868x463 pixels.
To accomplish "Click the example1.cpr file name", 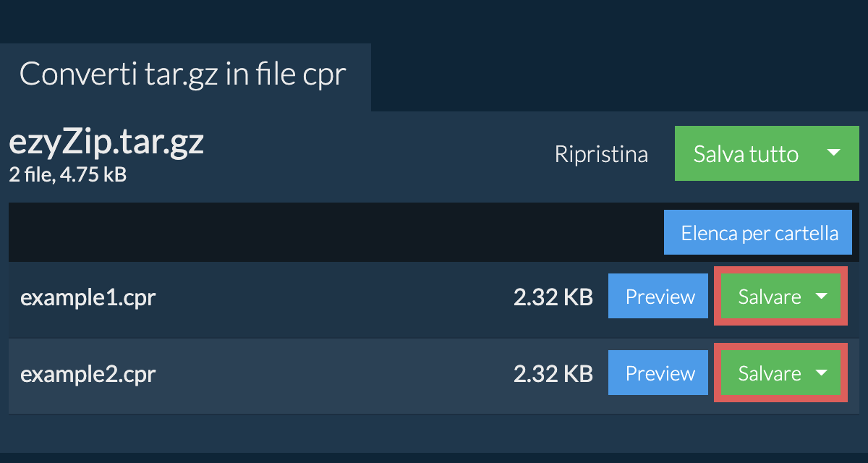I will 88,297.
